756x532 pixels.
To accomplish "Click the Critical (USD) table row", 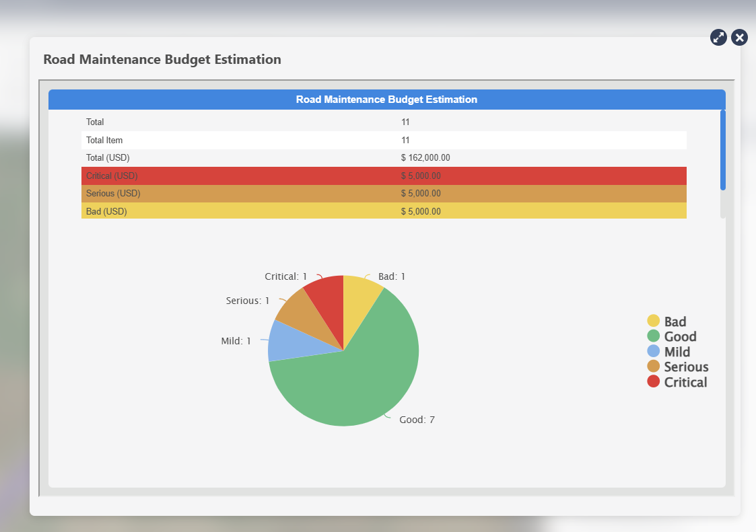I will pyautogui.click(x=384, y=176).
